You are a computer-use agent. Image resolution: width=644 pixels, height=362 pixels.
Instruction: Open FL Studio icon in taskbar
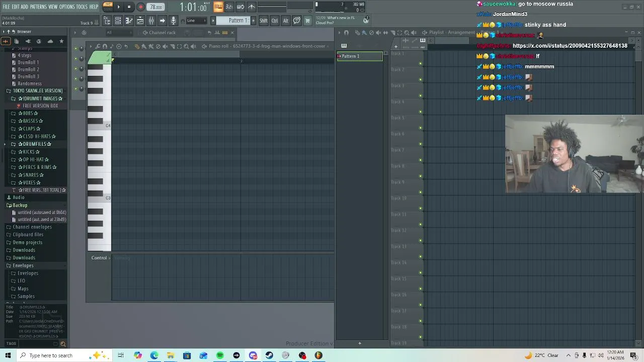point(318,355)
